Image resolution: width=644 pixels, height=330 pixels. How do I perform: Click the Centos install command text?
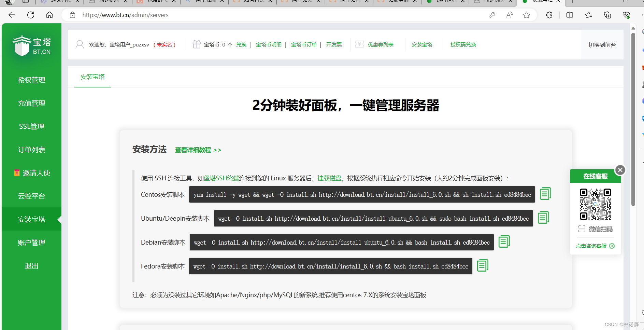tap(362, 194)
